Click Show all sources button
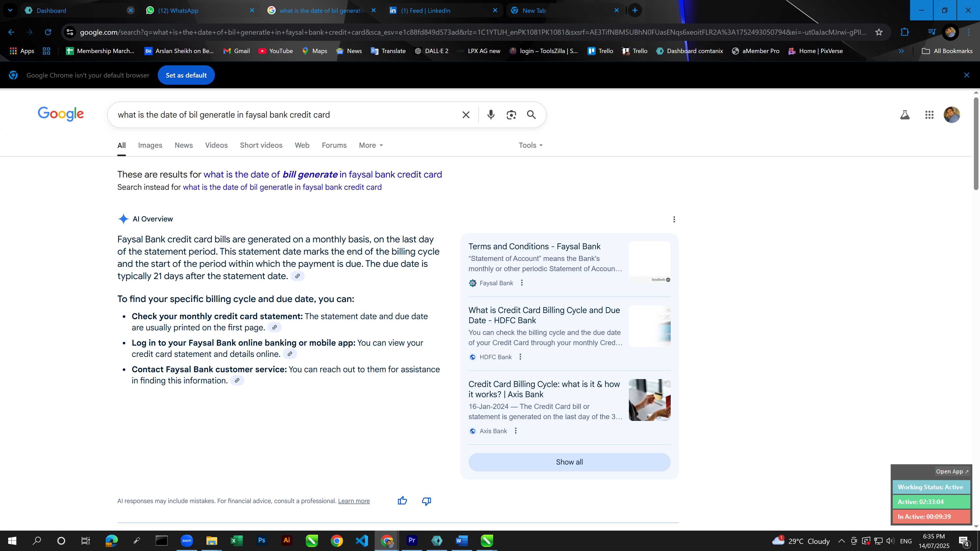This screenshot has width=980, height=551. (569, 462)
